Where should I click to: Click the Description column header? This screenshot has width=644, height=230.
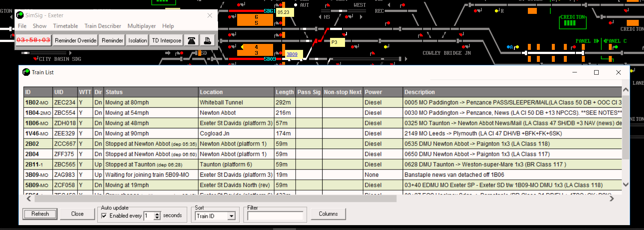point(513,92)
